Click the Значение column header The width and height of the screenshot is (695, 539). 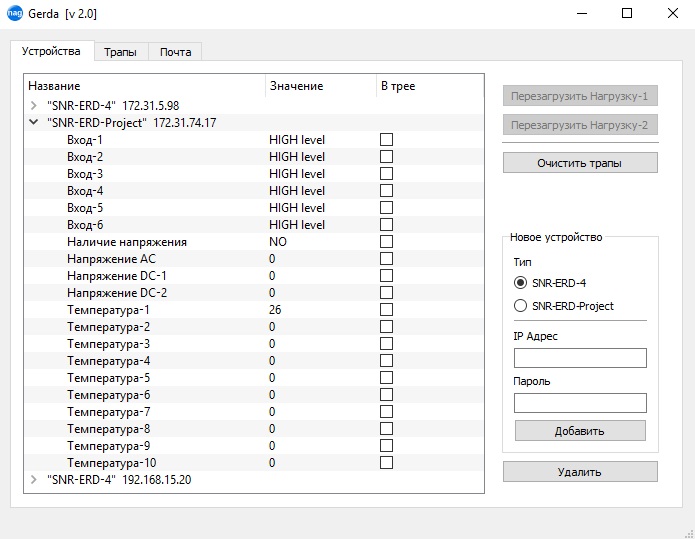297,86
